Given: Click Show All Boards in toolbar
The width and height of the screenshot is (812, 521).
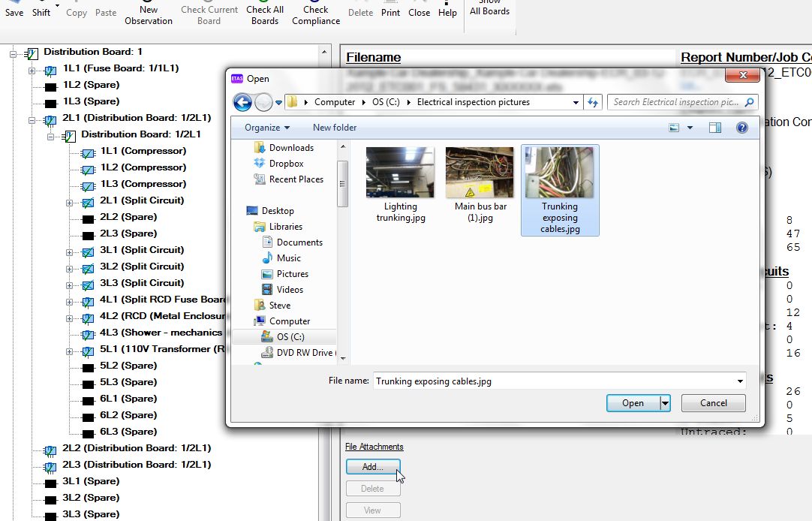Looking at the screenshot, I should (489, 8).
